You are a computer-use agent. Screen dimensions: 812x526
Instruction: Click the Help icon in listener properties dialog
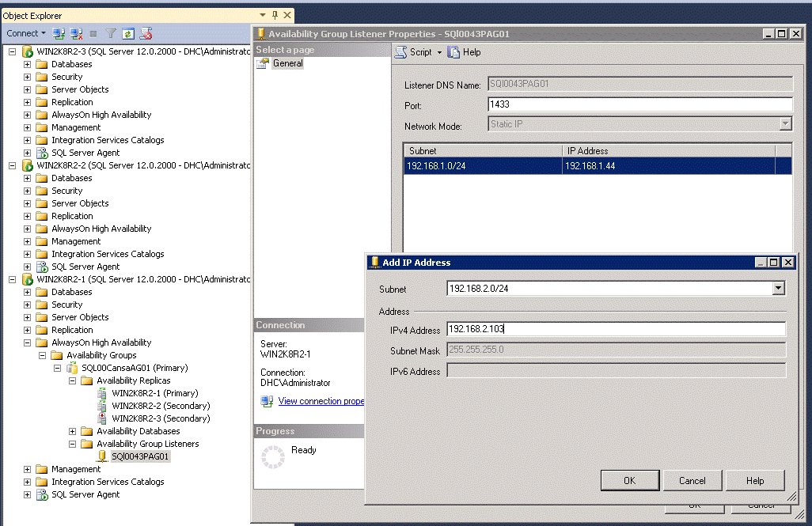464,52
